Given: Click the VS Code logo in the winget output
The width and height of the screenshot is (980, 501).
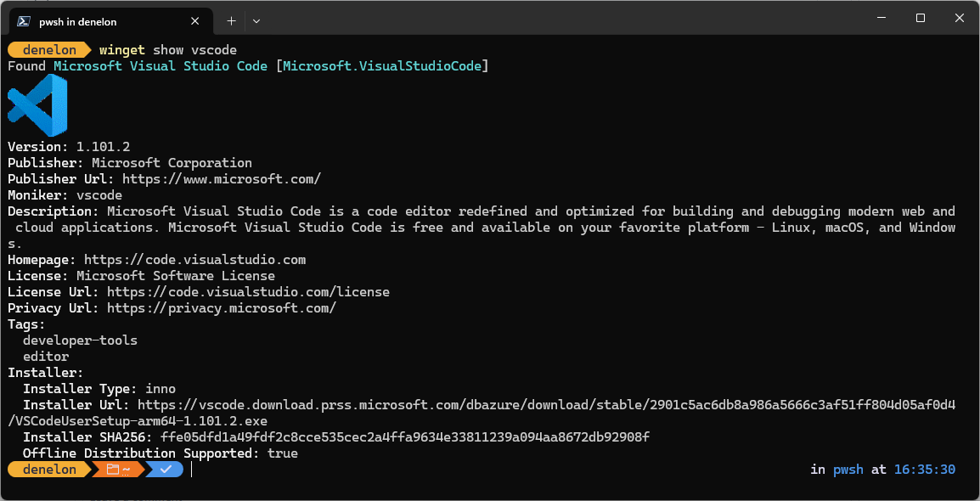Looking at the screenshot, I should click(36, 104).
